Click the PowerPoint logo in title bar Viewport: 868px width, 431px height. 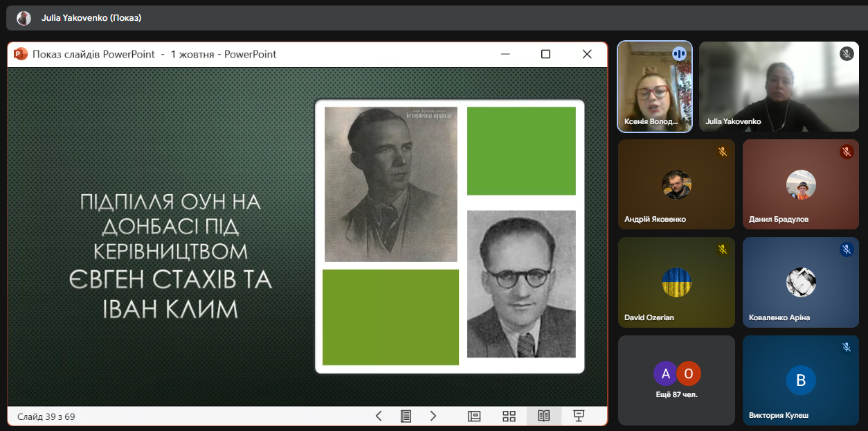coord(20,54)
